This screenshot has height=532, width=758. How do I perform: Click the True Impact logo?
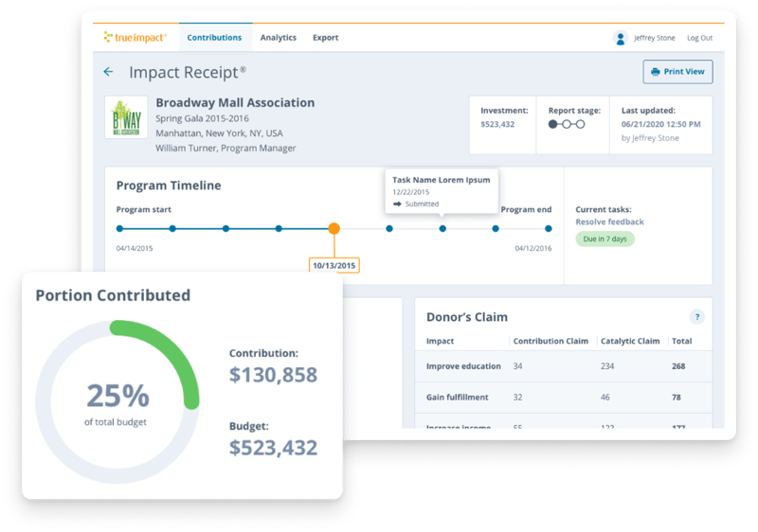point(135,37)
